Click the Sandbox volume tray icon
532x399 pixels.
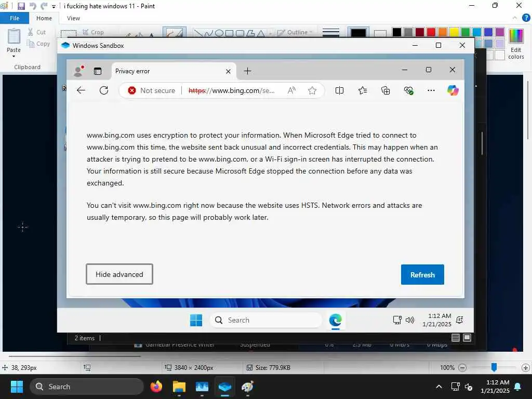(410, 320)
